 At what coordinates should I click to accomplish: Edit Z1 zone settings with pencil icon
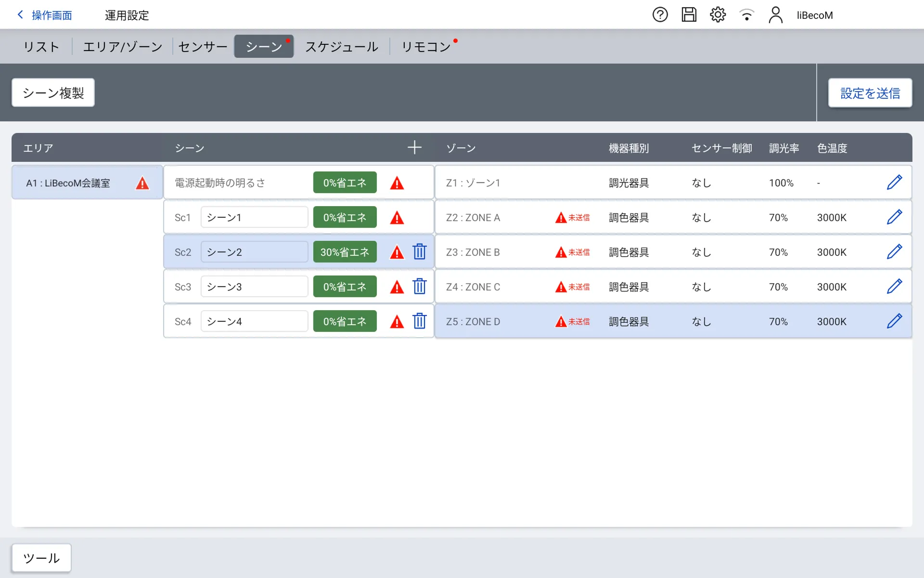point(894,183)
